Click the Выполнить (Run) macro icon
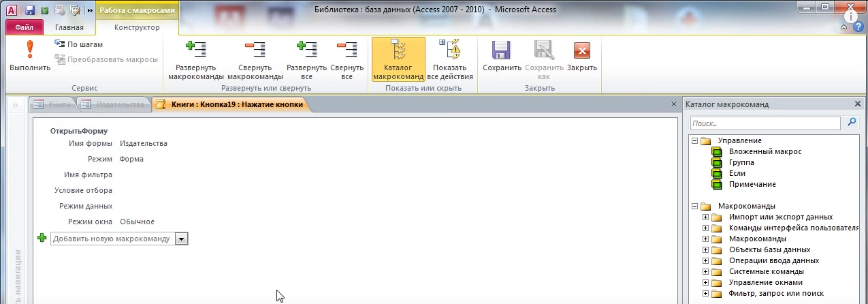Screen dimensions: 868x304 tap(29, 52)
